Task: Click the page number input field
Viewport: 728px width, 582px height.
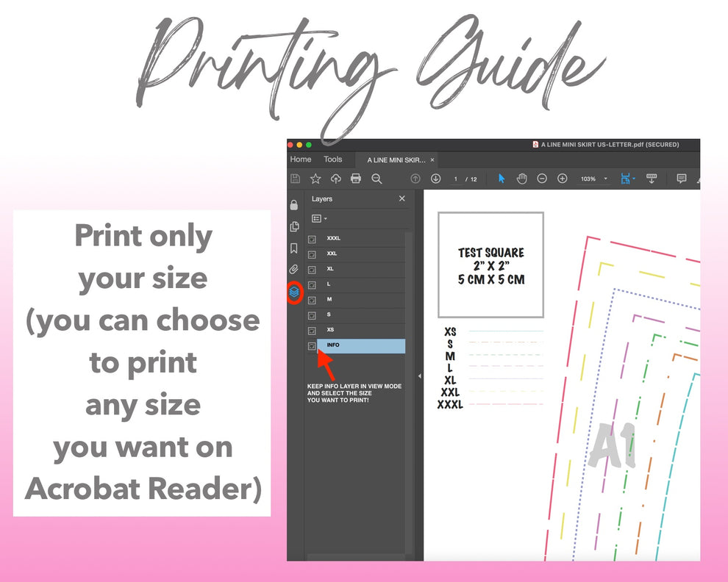Action: pyautogui.click(x=456, y=179)
